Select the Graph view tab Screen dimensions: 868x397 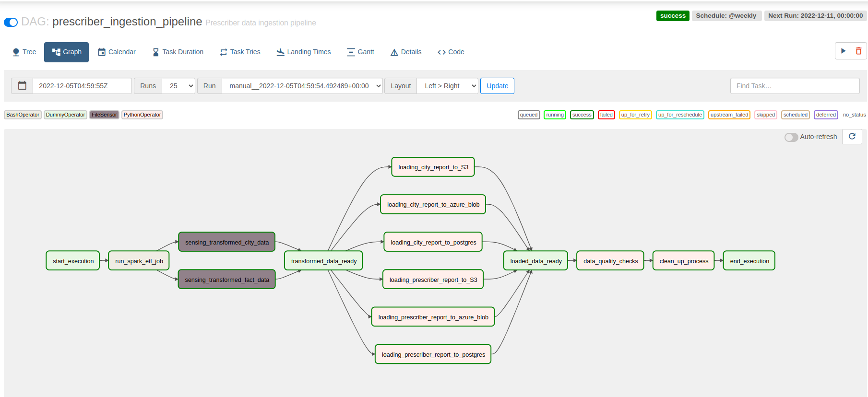[x=67, y=52]
